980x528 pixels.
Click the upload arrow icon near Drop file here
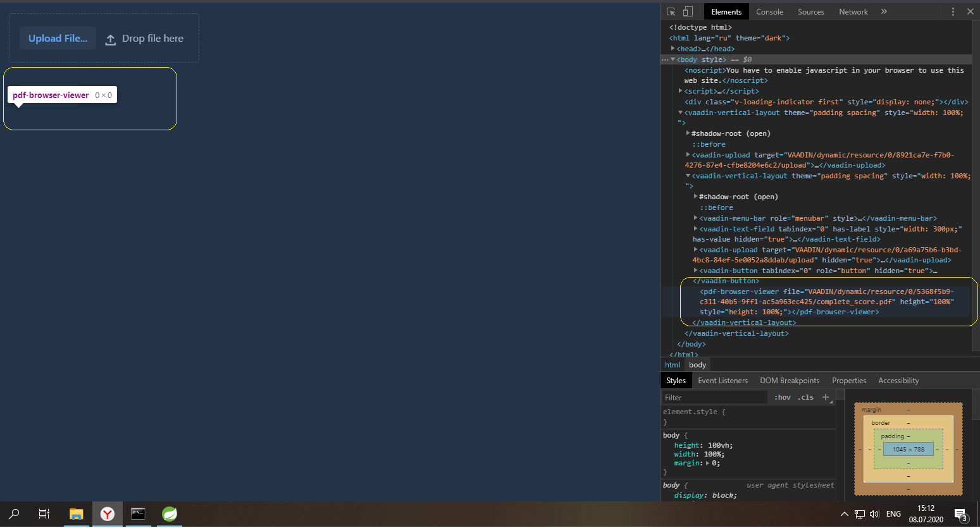click(x=111, y=39)
